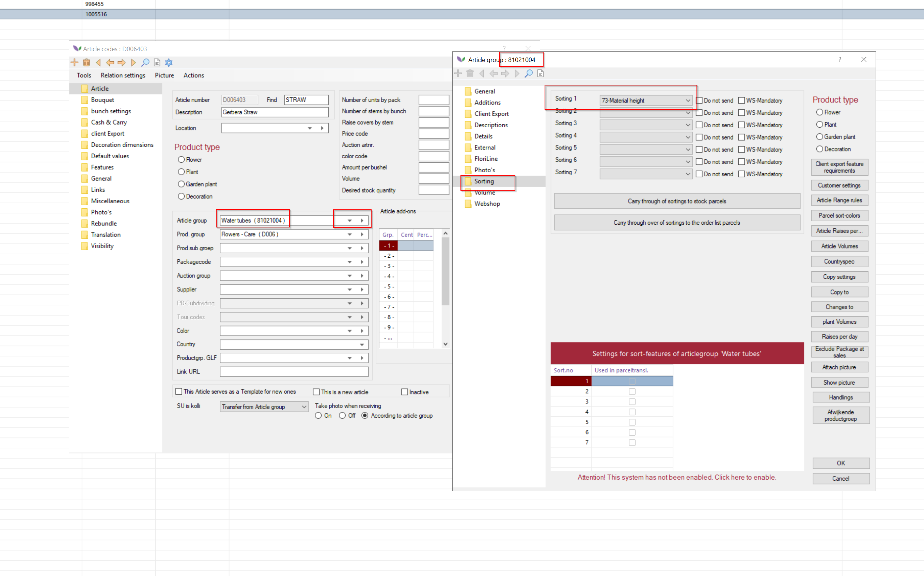Click the Article Volumes button

pos(840,246)
